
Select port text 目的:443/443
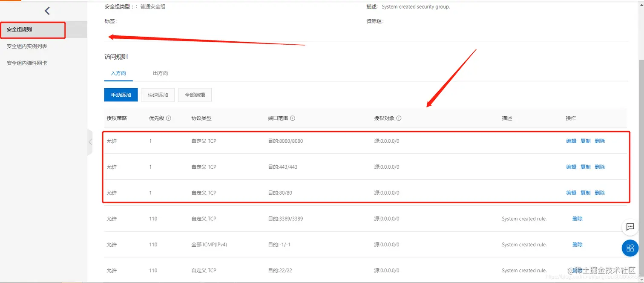[x=283, y=167]
